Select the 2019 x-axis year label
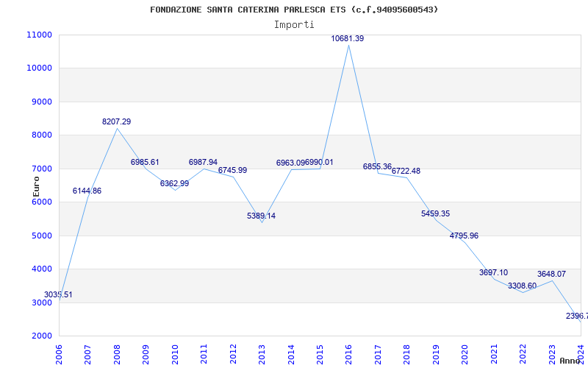This screenshot has width=588, height=368. point(436,355)
